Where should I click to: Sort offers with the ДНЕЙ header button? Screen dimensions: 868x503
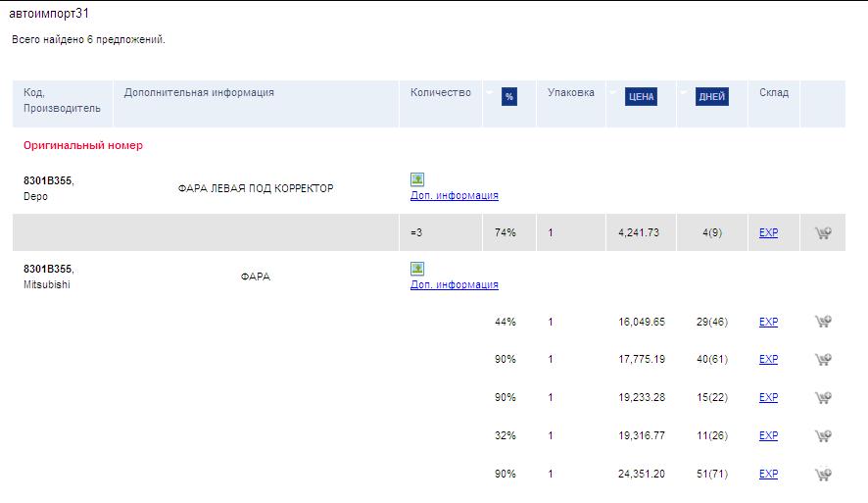(712, 97)
